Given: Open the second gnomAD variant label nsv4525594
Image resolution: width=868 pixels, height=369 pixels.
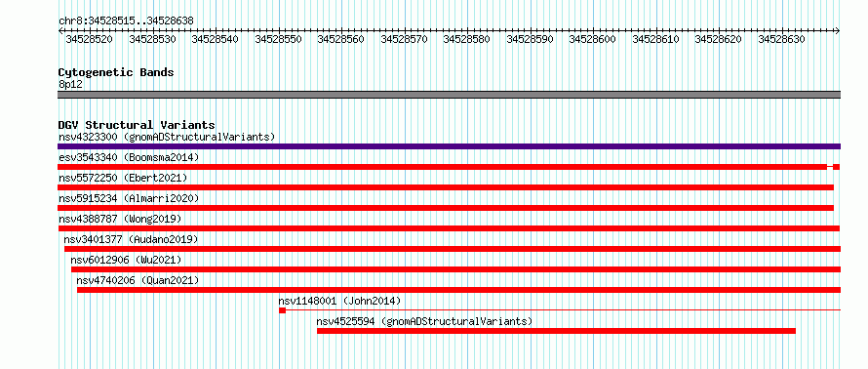Looking at the screenshot, I should (x=424, y=321).
